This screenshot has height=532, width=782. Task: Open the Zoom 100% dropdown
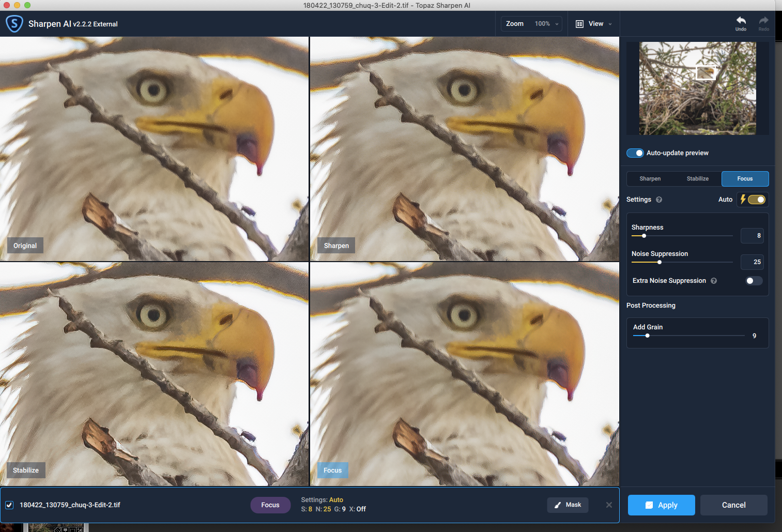531,24
